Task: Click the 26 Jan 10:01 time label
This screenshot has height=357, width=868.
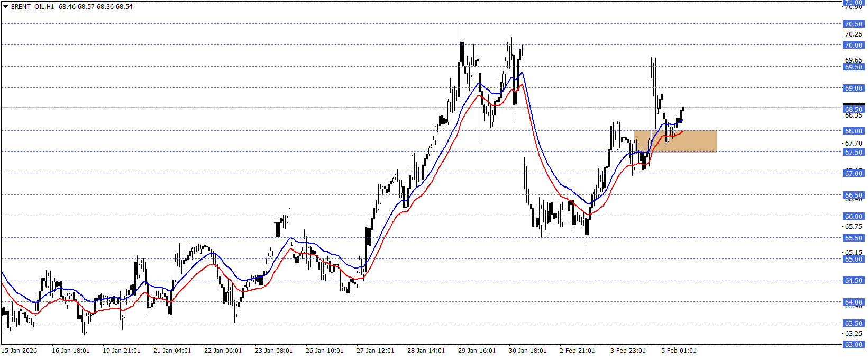Action: pyautogui.click(x=325, y=351)
